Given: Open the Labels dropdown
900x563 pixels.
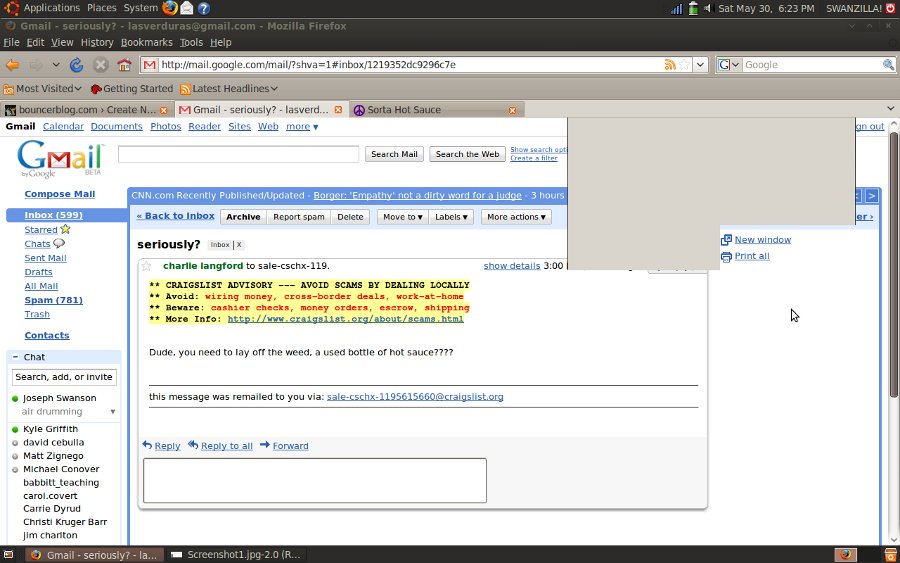Looking at the screenshot, I should coord(452,217).
